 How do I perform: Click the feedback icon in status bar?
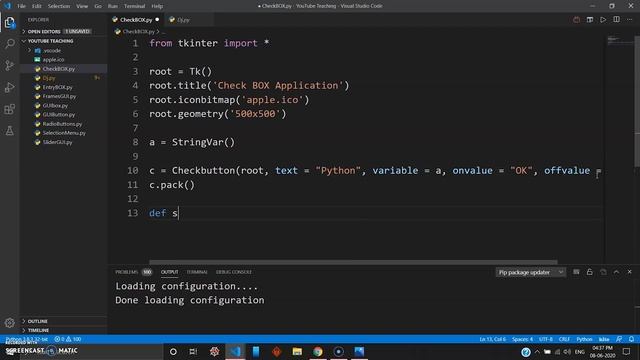click(619, 339)
